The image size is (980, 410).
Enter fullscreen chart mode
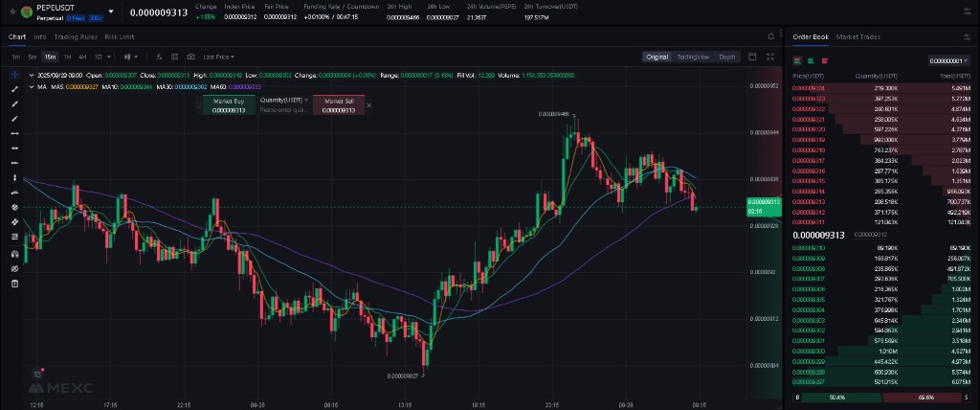coord(770,57)
